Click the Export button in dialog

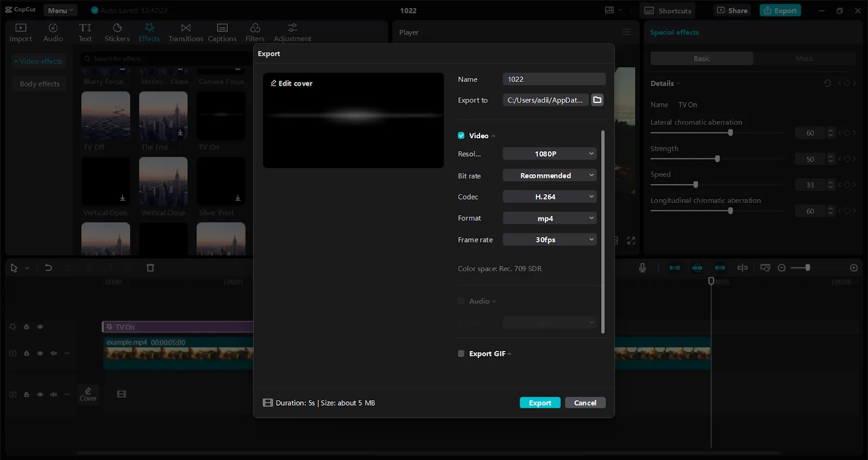pos(540,403)
